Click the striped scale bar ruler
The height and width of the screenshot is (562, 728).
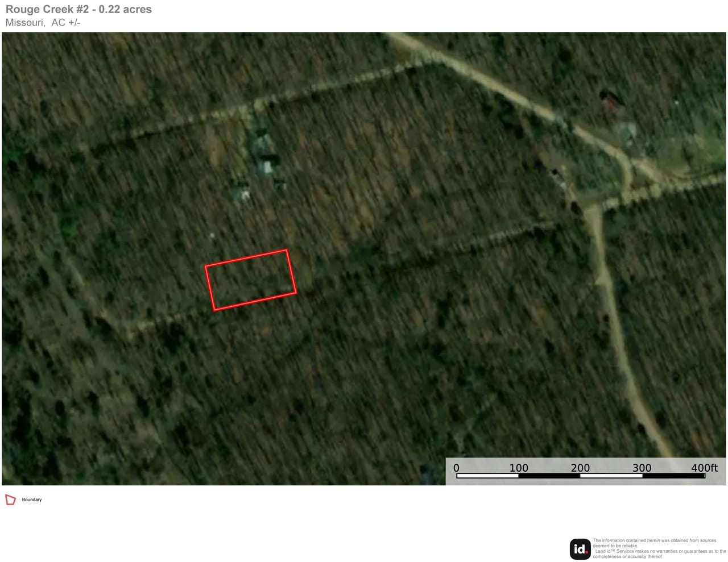tap(579, 476)
